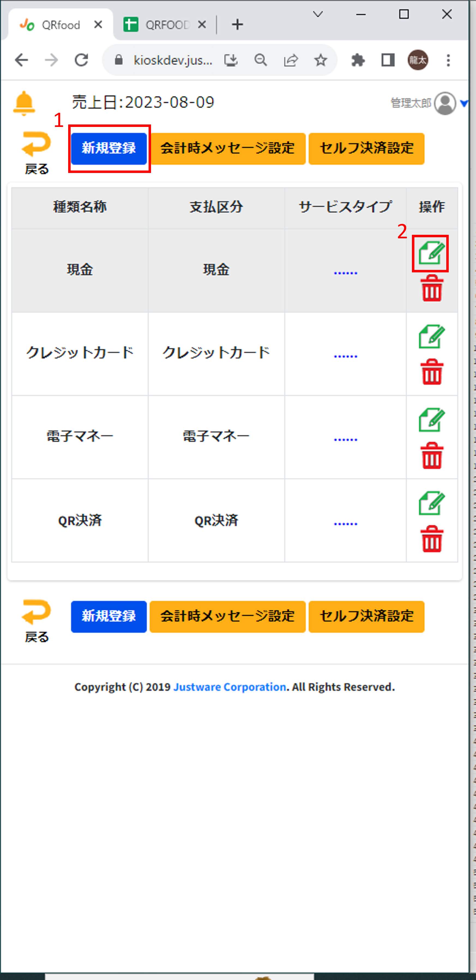Delete the QR決済 row
Screen dimensions: 476x980
(x=432, y=539)
